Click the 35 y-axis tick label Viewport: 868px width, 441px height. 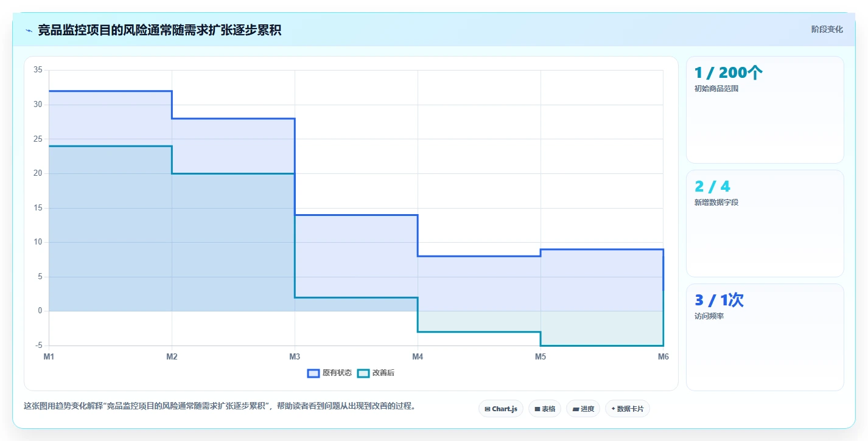tap(38, 70)
